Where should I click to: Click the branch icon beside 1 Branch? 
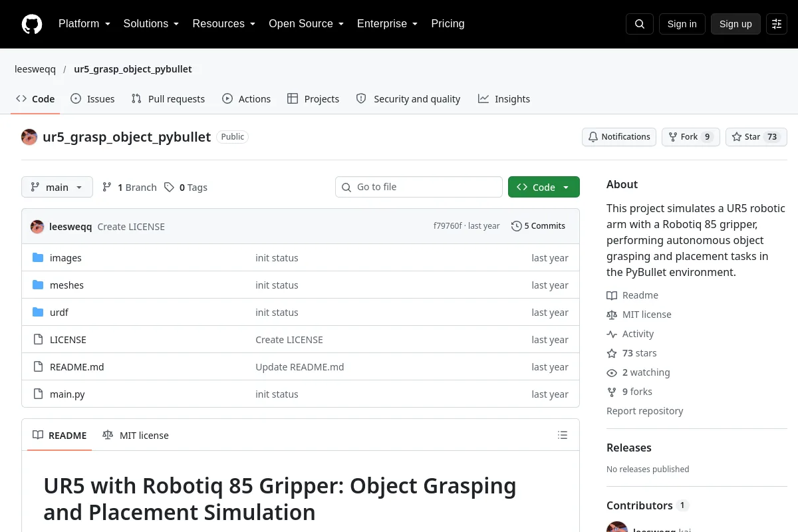click(107, 188)
